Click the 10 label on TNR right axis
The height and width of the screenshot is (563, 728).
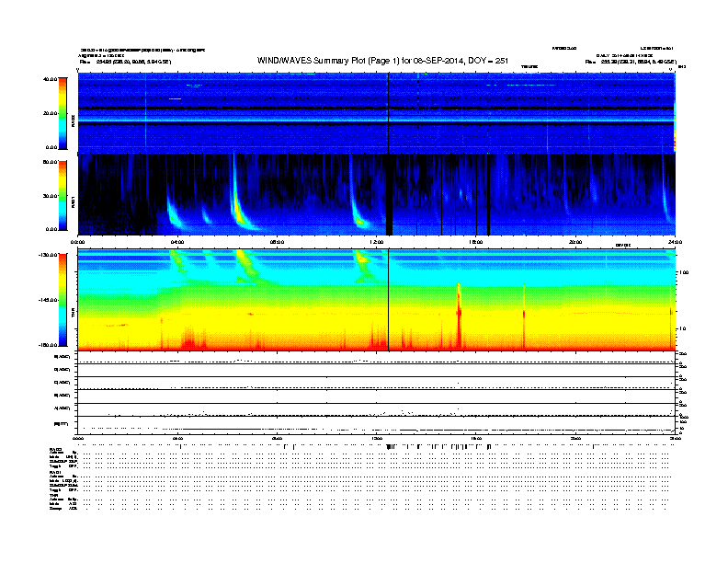coord(683,328)
